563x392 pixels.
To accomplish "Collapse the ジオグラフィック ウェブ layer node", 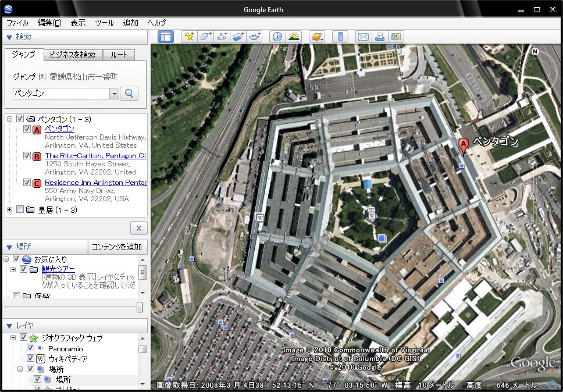I will [x=13, y=338].
